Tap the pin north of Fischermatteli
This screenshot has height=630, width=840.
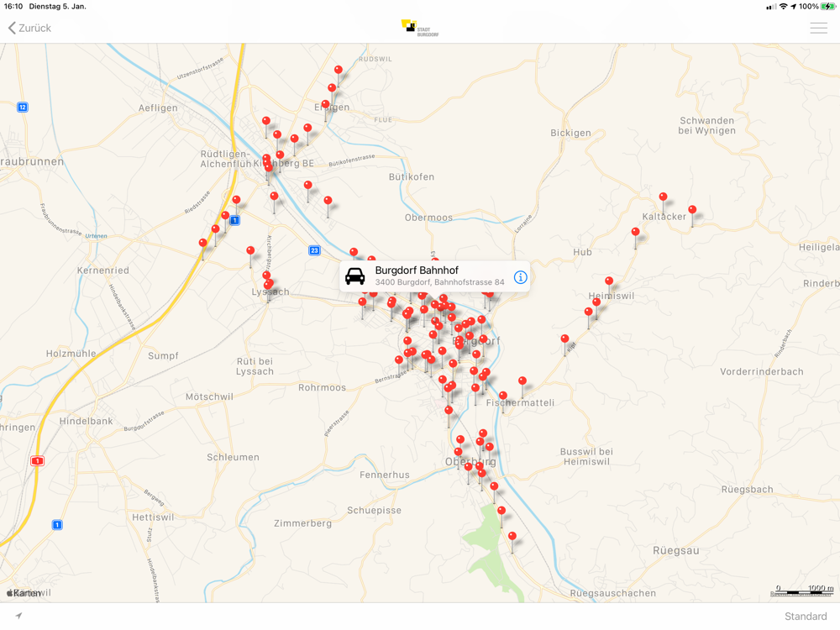coord(522,381)
